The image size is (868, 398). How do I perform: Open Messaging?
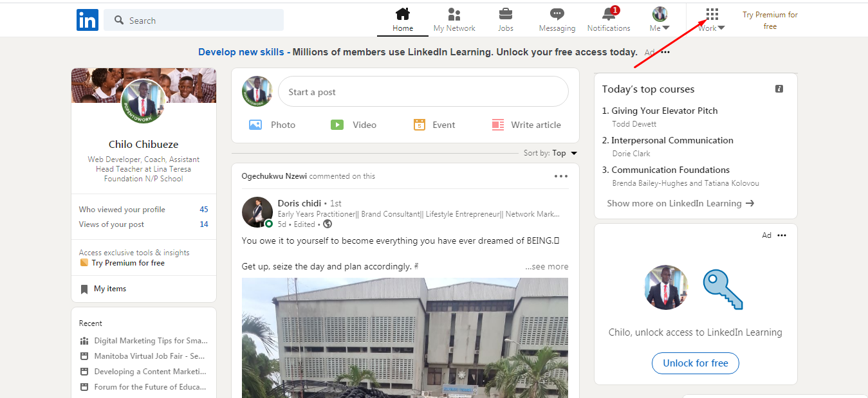coord(557,20)
